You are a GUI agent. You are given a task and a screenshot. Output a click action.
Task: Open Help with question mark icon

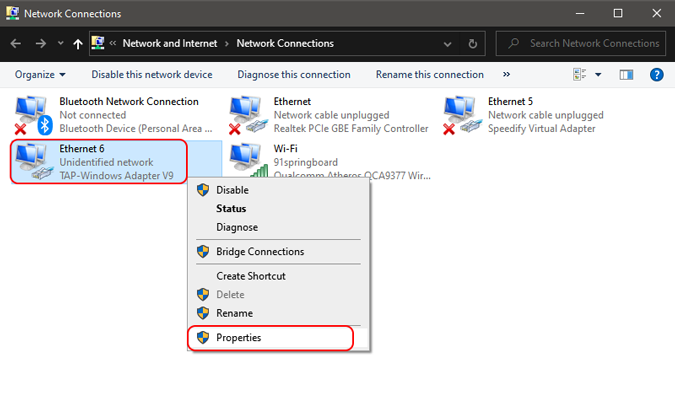pos(656,75)
